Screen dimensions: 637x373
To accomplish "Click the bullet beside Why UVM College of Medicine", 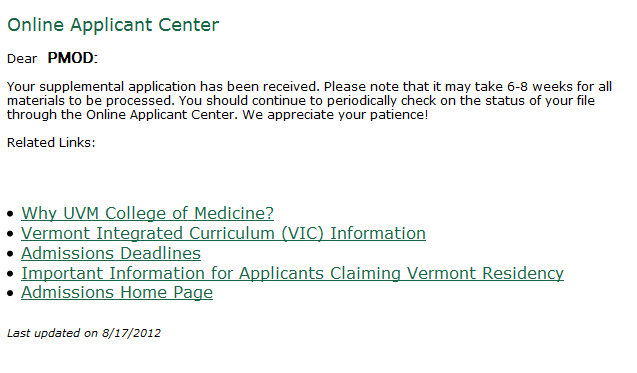I will (x=11, y=213).
